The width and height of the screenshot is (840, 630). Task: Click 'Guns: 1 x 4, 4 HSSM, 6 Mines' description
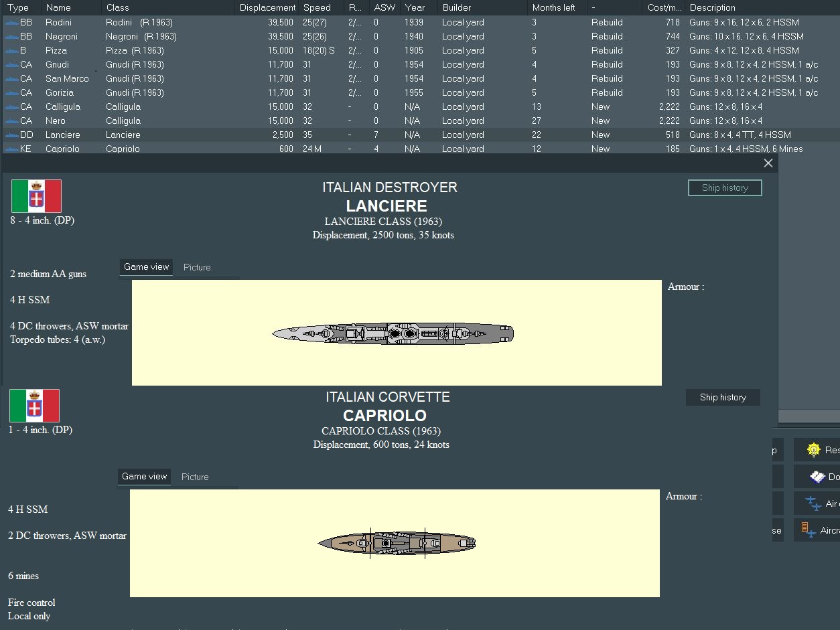tap(746, 149)
